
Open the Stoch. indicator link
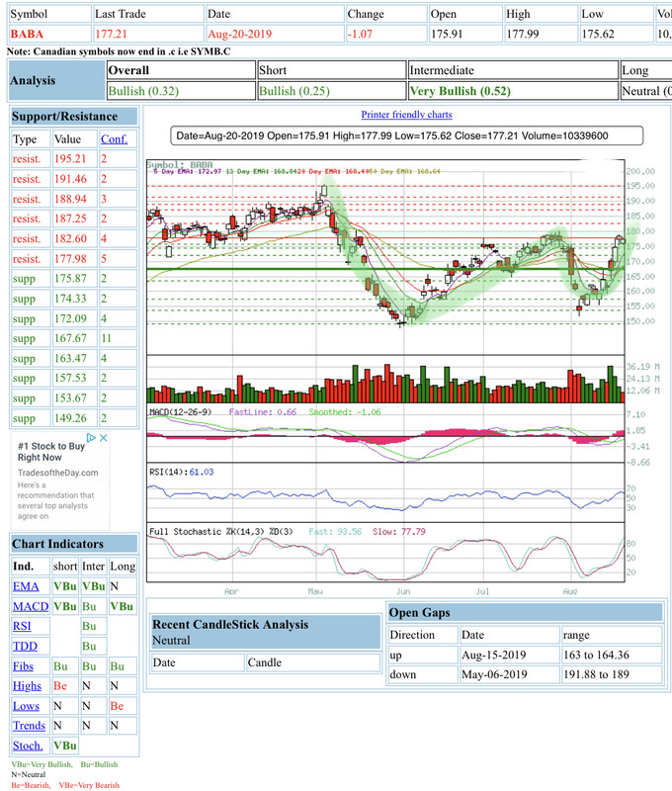coord(28,746)
